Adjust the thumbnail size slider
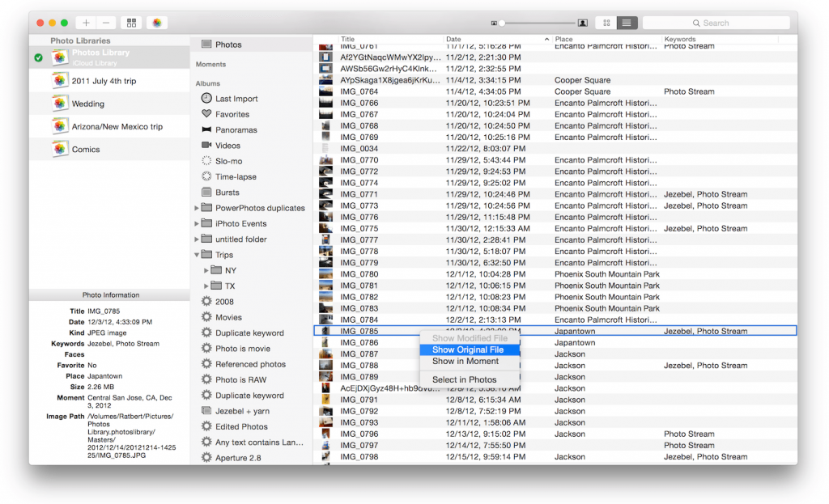Screen dimensions: 829x504 (502, 22)
